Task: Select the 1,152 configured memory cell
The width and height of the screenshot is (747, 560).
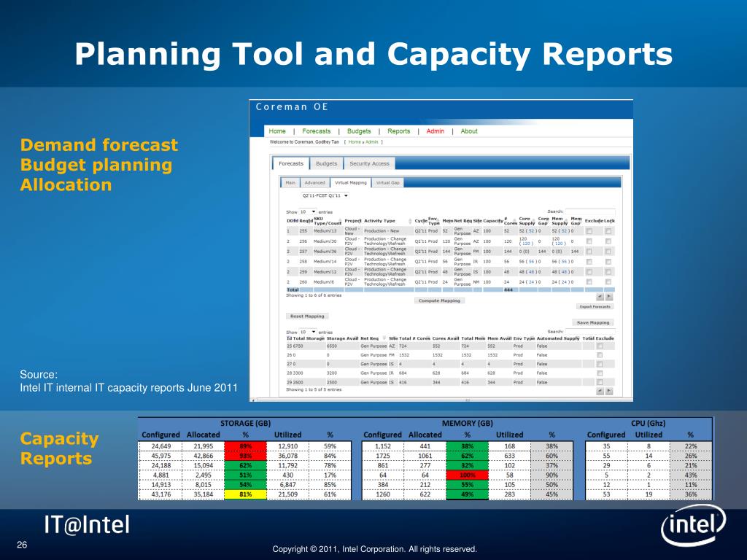Action: (382, 446)
